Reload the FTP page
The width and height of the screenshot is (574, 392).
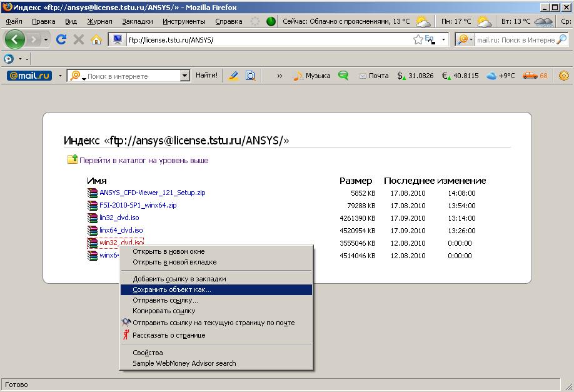(61, 39)
